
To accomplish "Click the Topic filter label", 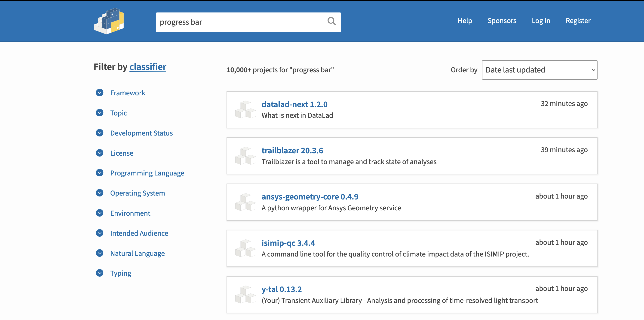I will point(119,113).
